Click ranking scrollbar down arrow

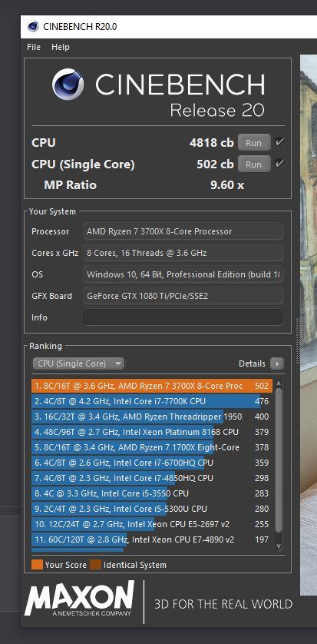(279, 546)
